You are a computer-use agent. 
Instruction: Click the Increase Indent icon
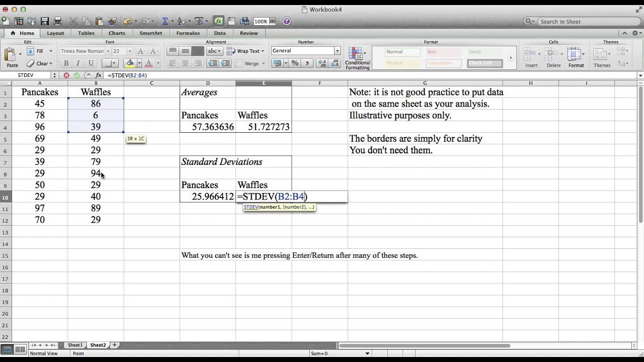(225, 63)
